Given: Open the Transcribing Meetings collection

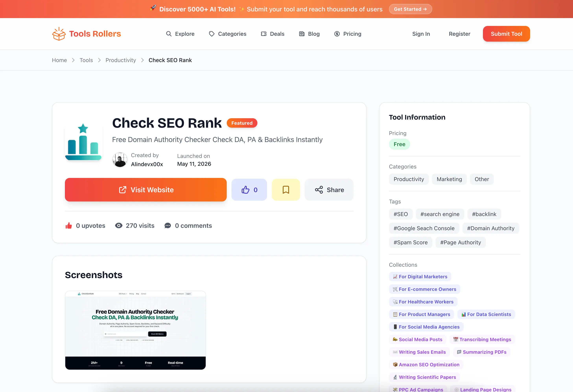Looking at the screenshot, I should (x=482, y=339).
